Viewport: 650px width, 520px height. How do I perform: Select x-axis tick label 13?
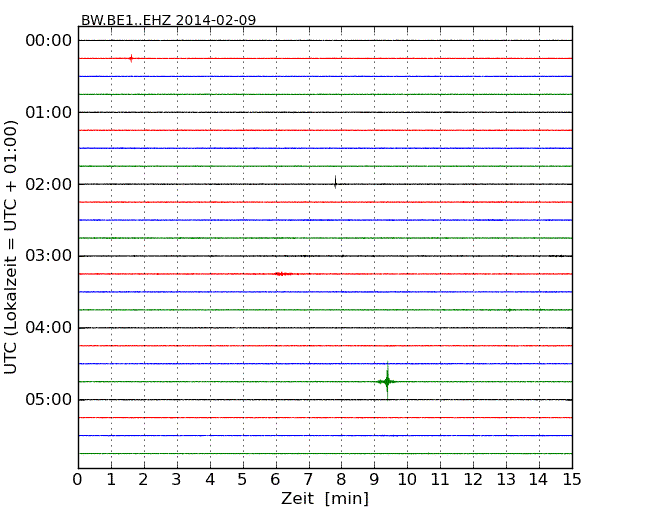[506, 480]
